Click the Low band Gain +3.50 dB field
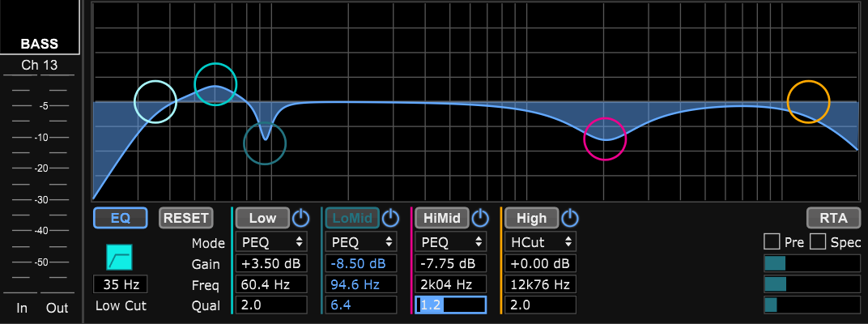 (x=271, y=263)
